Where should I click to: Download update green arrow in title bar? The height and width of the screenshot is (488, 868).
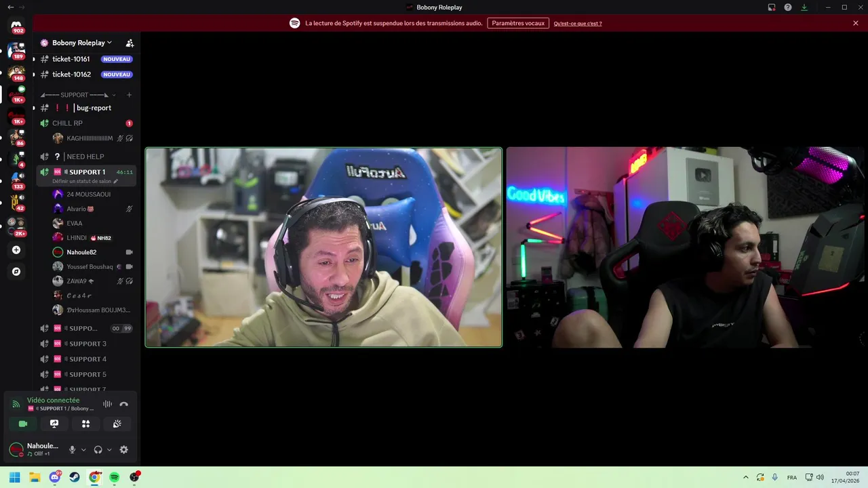tap(804, 7)
